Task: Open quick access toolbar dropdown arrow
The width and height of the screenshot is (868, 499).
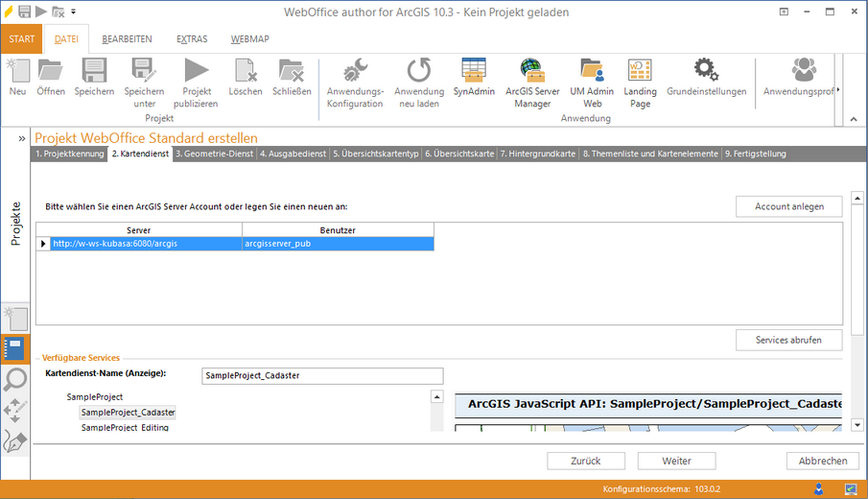Action: pyautogui.click(x=74, y=12)
